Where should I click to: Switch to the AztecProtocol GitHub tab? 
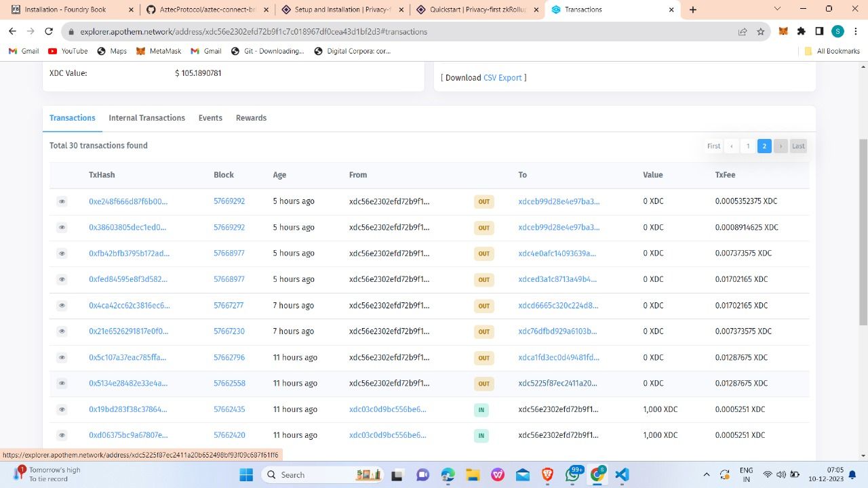tap(206, 9)
